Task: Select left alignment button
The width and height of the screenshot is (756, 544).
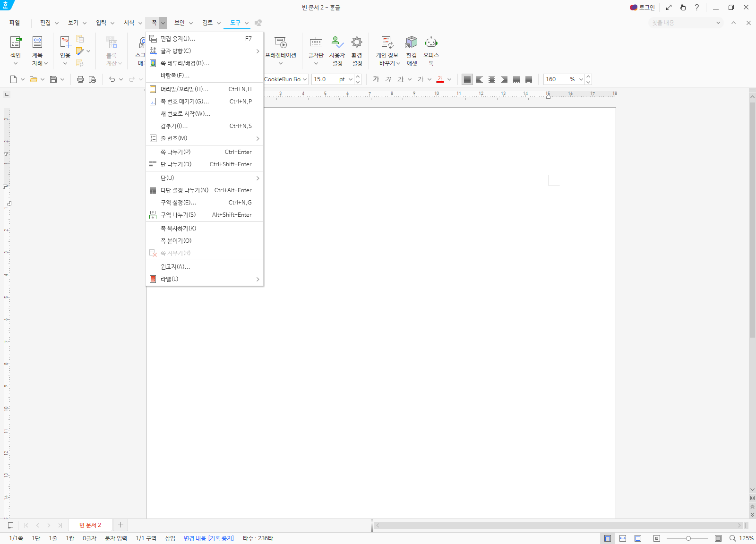Action: 480,79
